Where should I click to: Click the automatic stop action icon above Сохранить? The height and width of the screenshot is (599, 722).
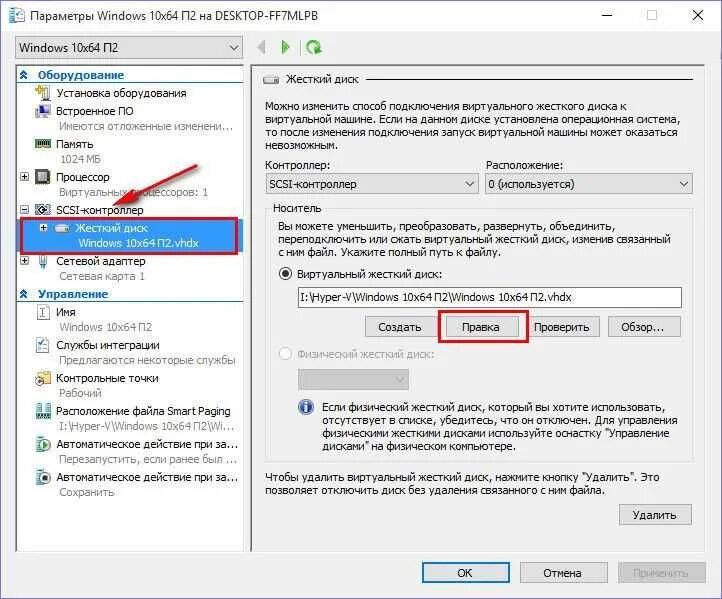click(43, 477)
